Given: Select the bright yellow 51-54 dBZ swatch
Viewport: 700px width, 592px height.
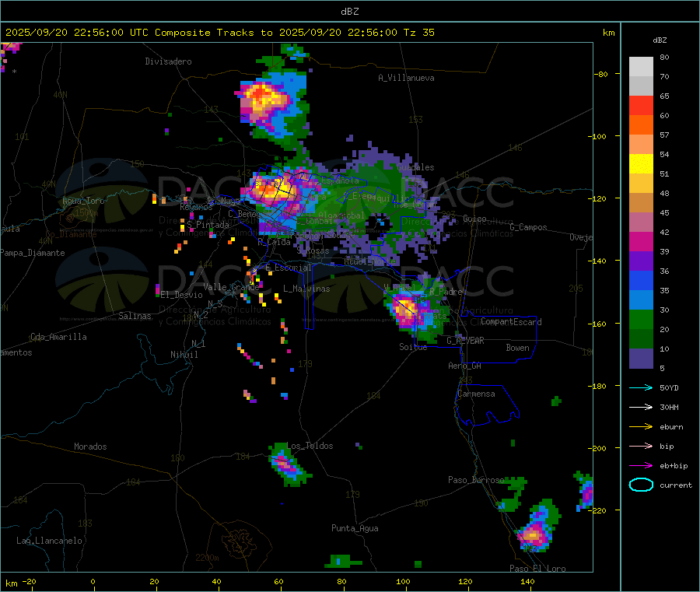Looking at the screenshot, I should click(x=641, y=164).
